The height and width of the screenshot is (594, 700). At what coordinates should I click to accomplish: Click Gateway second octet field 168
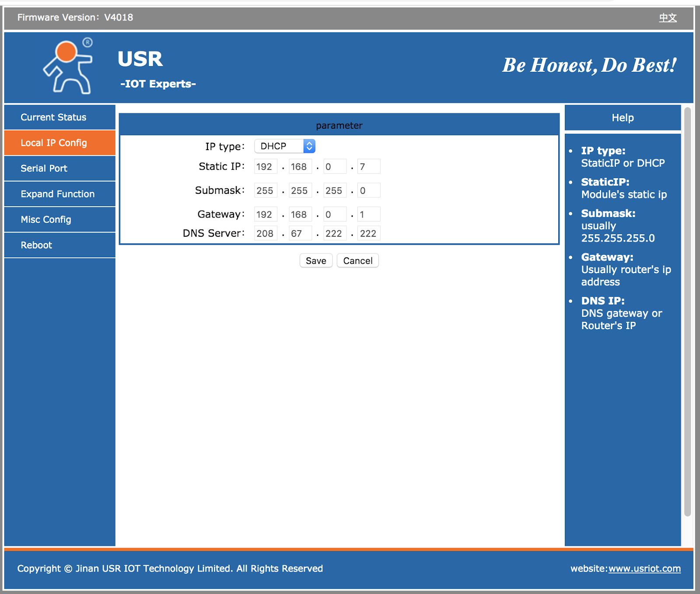pos(300,214)
